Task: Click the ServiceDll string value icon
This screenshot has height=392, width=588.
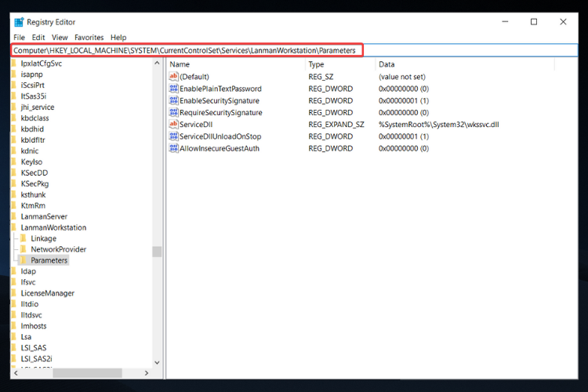Action: (x=173, y=124)
